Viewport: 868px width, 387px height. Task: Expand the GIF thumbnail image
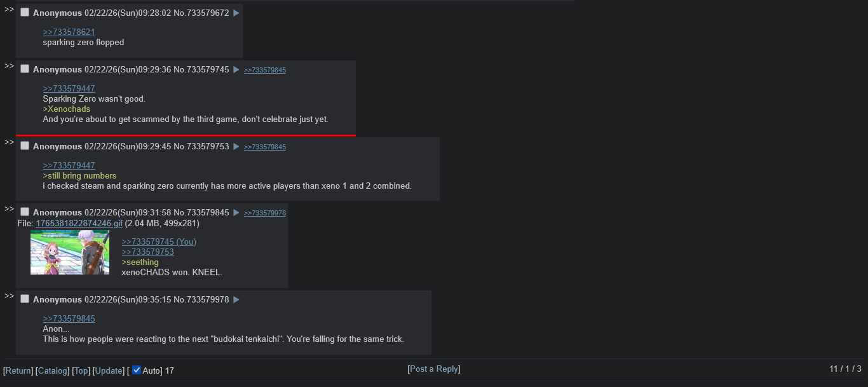click(70, 252)
